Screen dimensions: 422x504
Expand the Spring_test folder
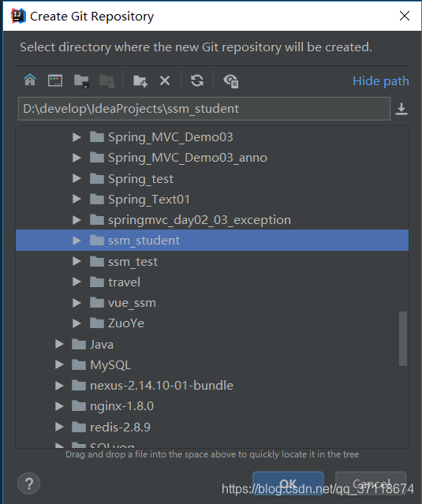click(77, 178)
